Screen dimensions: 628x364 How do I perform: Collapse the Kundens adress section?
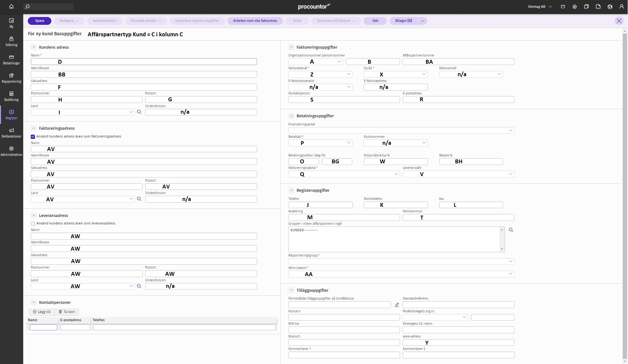pyautogui.click(x=34, y=47)
